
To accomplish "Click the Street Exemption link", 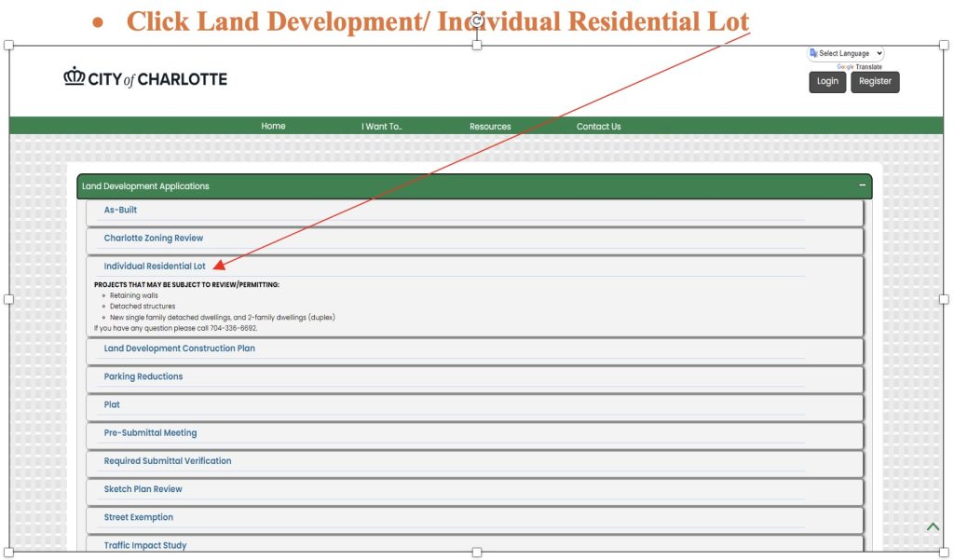I will point(138,517).
